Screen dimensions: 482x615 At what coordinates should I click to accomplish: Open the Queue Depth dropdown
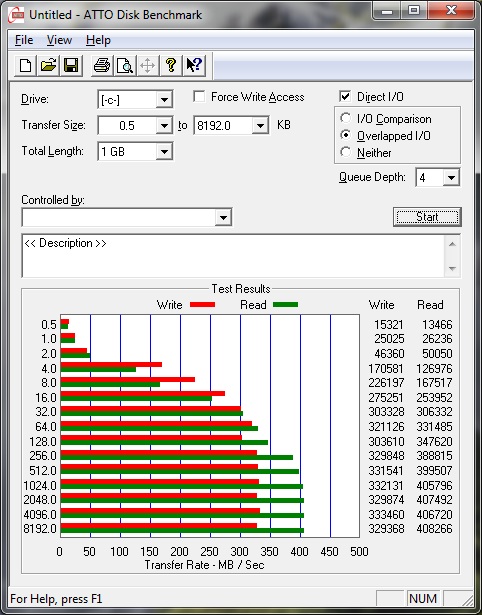click(451, 178)
